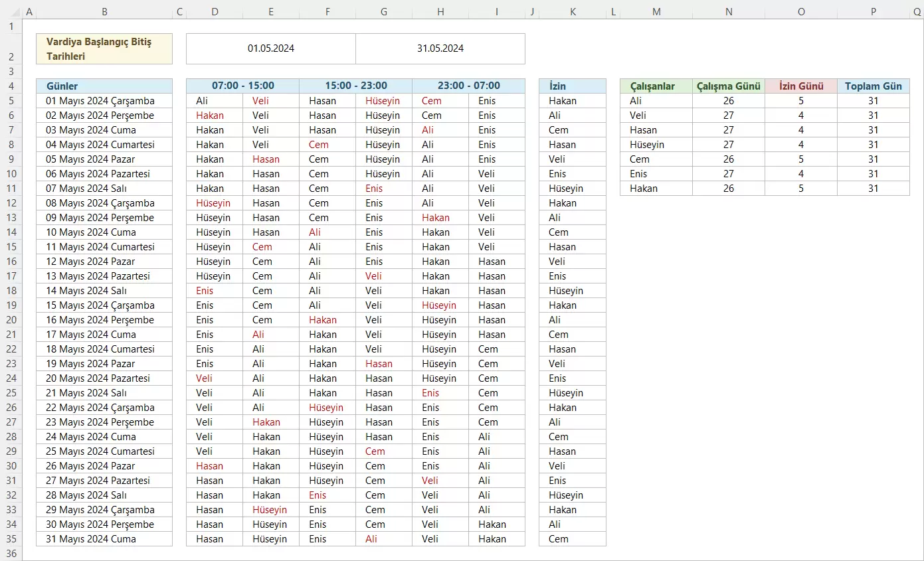Screen dimensions: 924x561
Task: Select the column B header
Action: [104, 12]
